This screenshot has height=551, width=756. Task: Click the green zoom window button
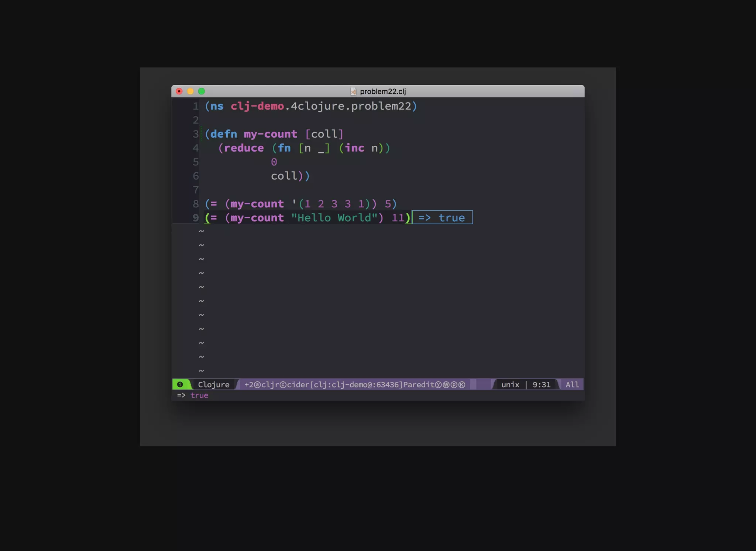[x=201, y=91]
